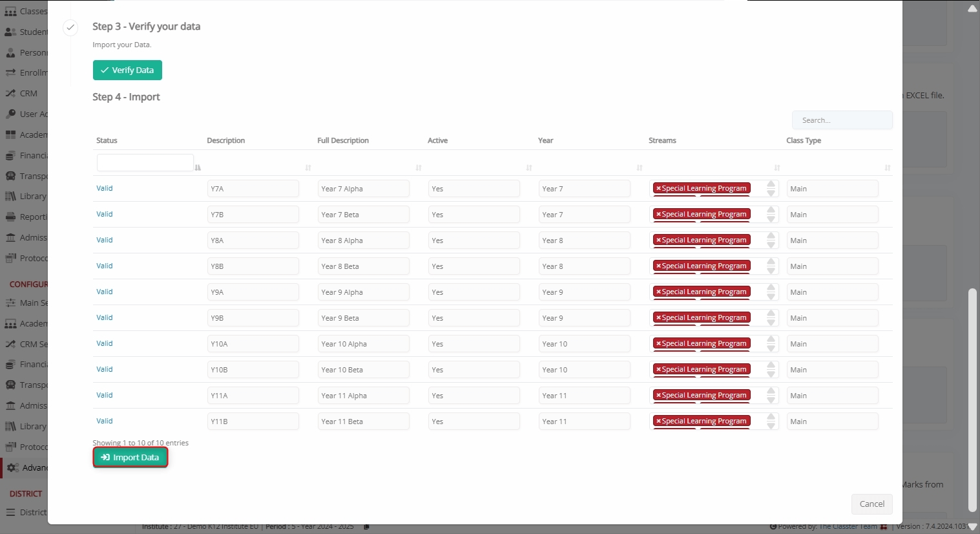
Task: Click the page vertical scrollbar thumb
Action: click(972, 401)
